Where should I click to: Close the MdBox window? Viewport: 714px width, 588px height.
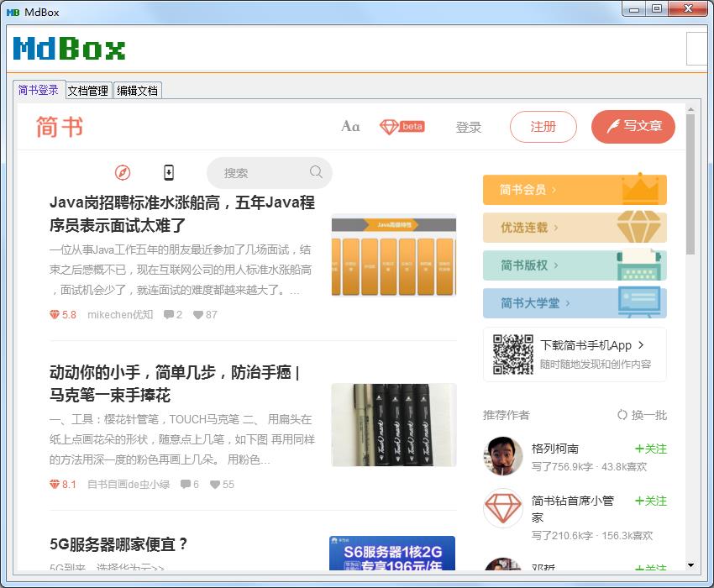(x=689, y=8)
